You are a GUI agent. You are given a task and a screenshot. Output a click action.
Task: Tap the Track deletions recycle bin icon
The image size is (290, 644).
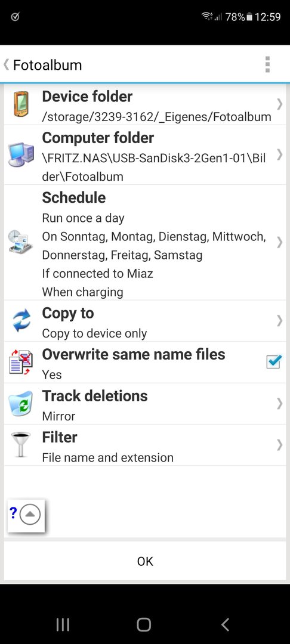(20, 403)
